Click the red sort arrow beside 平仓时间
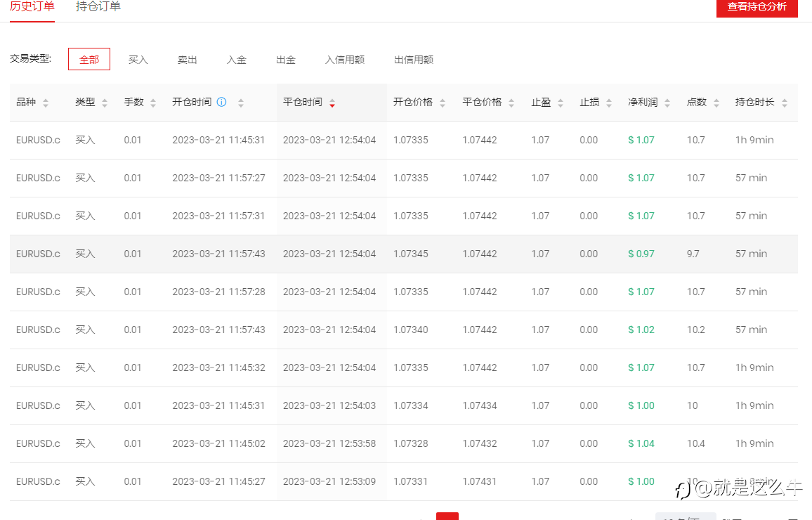This screenshot has width=812, height=520. coord(332,103)
